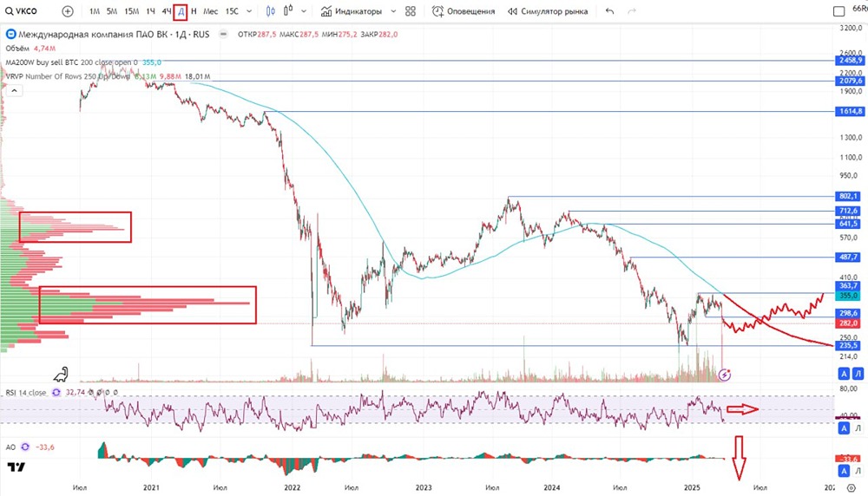This screenshot has width=868, height=496.
Task: Click the redo arrow
Action: pos(632,11)
